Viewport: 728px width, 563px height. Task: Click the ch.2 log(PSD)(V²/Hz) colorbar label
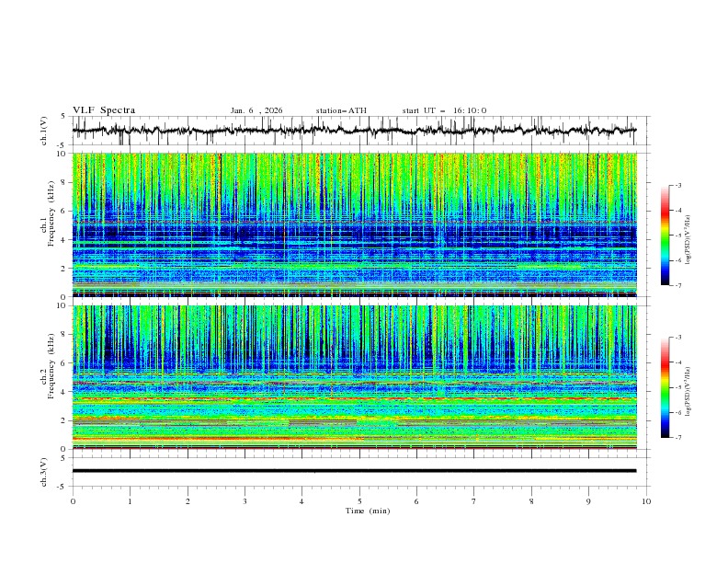(688, 392)
